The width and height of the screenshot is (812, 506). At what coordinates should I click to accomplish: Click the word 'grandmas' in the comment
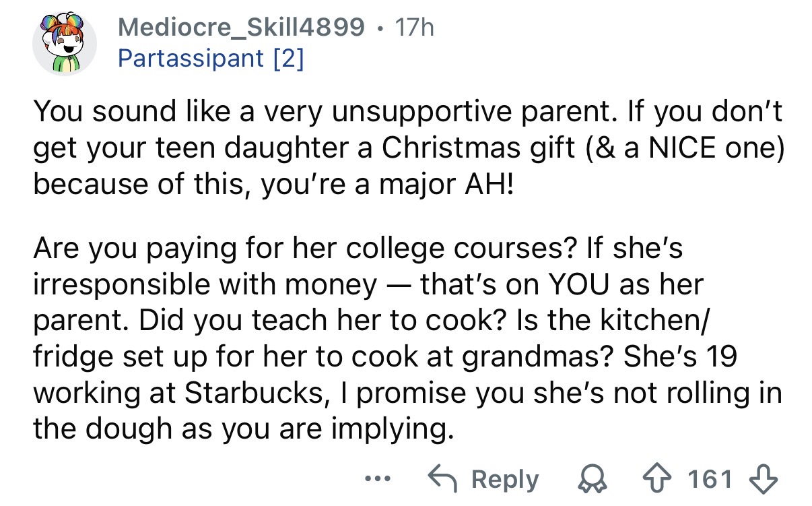tap(543, 356)
